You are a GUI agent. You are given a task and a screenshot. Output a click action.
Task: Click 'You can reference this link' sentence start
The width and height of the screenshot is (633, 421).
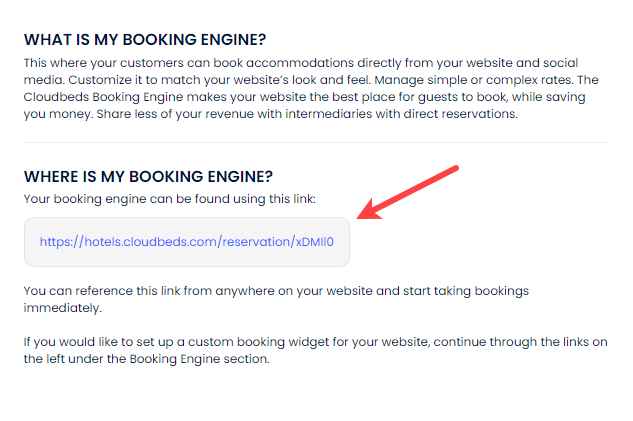(100, 290)
